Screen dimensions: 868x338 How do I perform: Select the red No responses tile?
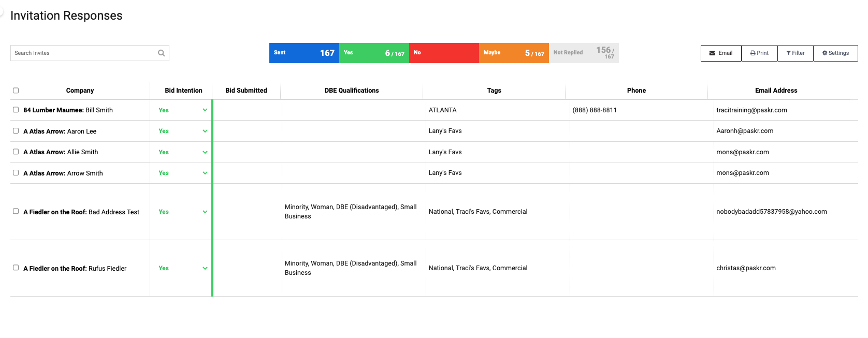444,53
